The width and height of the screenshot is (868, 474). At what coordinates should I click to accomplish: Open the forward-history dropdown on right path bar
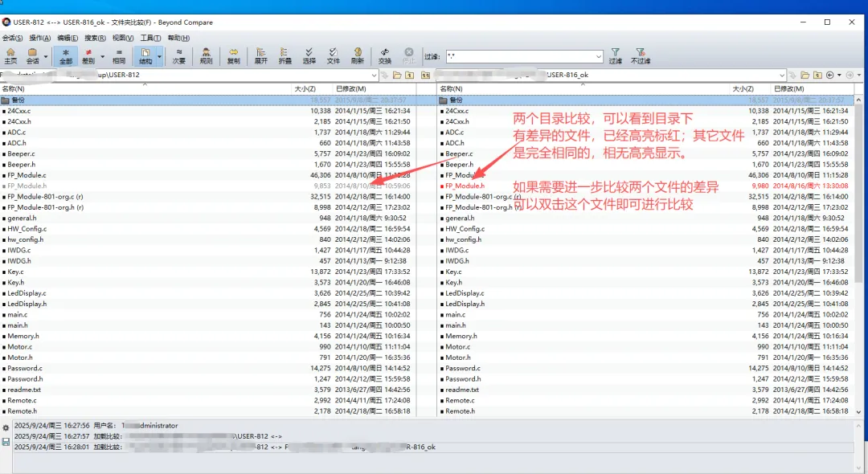coord(859,76)
